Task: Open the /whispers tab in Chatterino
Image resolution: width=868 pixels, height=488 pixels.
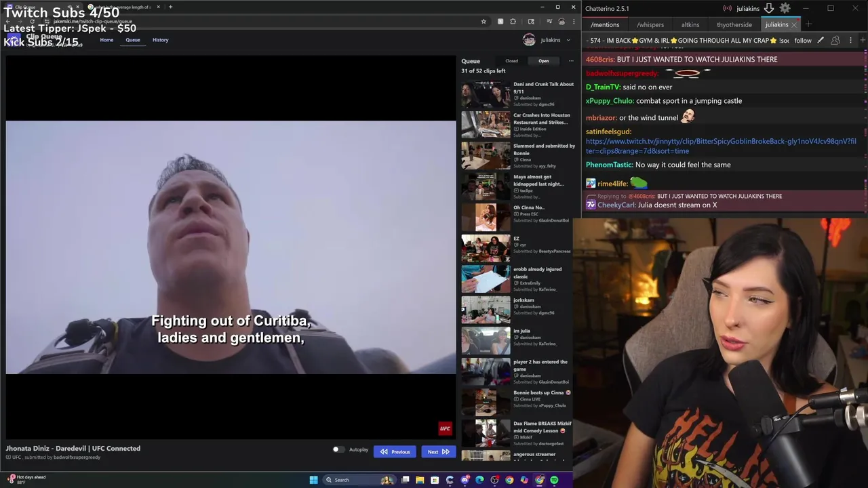Action: pyautogui.click(x=650, y=24)
